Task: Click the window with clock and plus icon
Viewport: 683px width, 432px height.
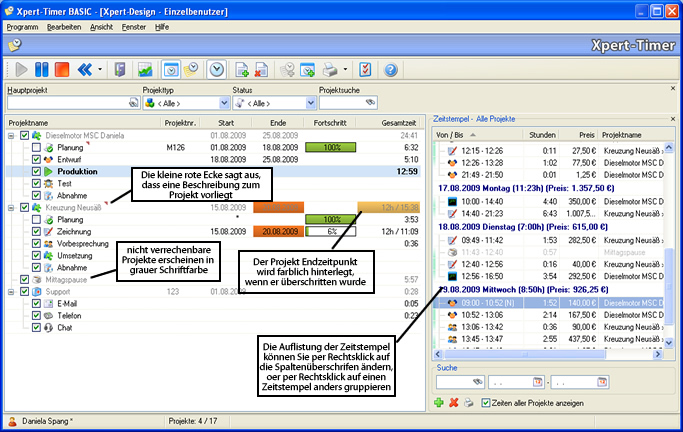Action: (308, 70)
